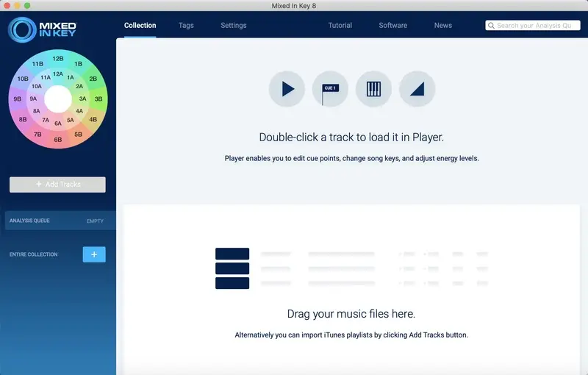Open the News tab

443,26
